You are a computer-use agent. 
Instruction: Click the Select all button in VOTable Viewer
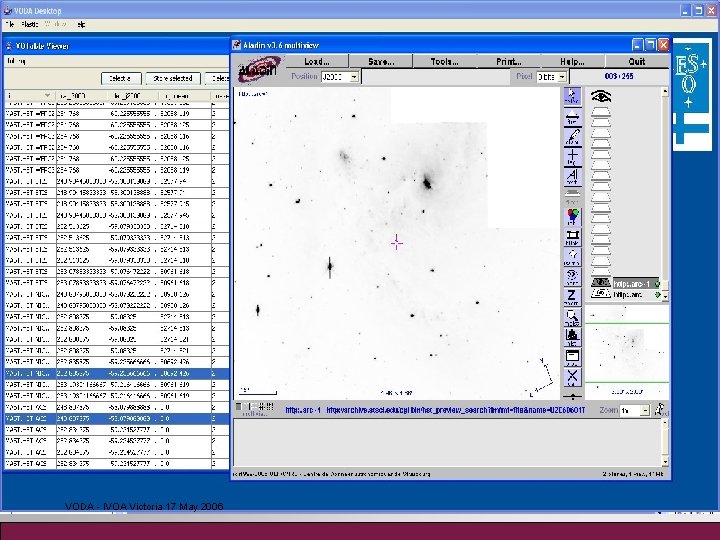click(121, 79)
